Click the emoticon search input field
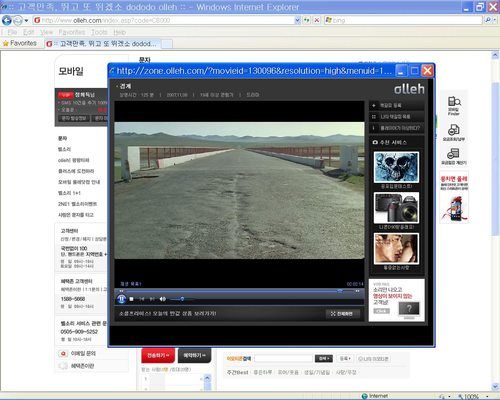 pyautogui.click(x=283, y=359)
